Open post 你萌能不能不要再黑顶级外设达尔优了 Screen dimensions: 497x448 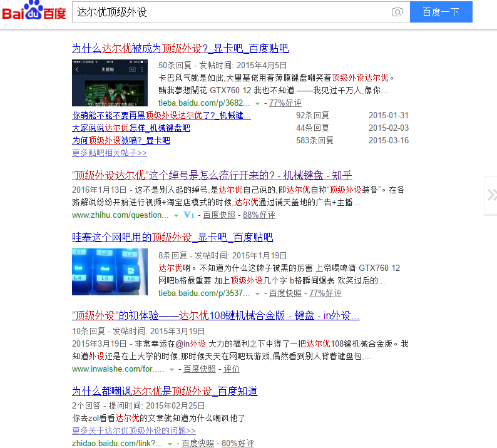[161, 115]
